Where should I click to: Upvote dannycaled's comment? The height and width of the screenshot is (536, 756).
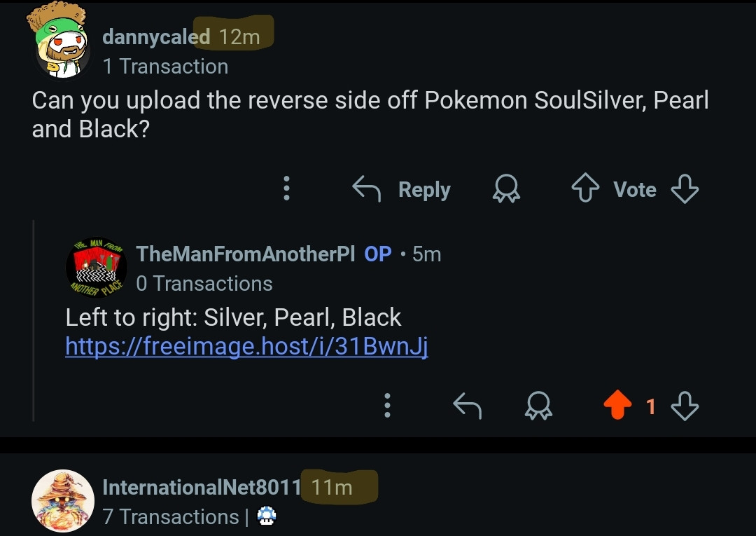pyautogui.click(x=584, y=189)
